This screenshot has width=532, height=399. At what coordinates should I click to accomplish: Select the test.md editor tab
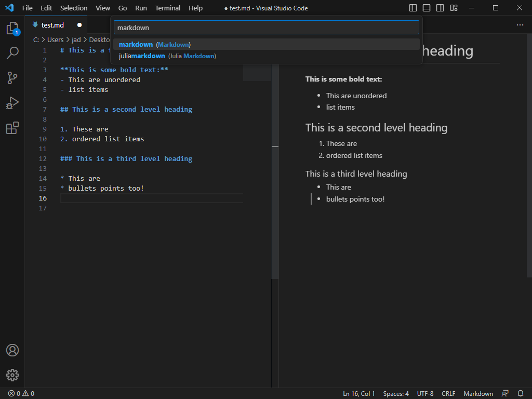pyautogui.click(x=52, y=24)
